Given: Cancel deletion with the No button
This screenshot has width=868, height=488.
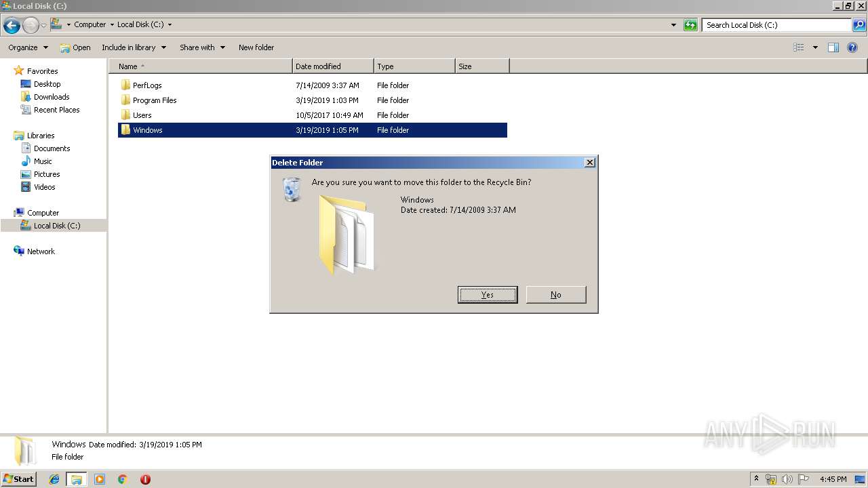Looking at the screenshot, I should 556,295.
